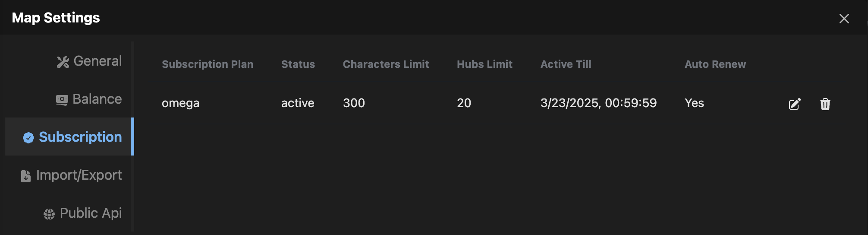This screenshot has width=868, height=235.
Task: Click the active status value
Action: tap(298, 103)
